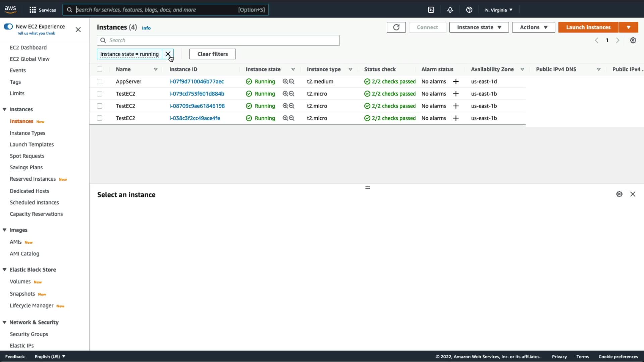Remove the Instance state = running filter
This screenshot has height=362, width=644.
coord(168,54)
